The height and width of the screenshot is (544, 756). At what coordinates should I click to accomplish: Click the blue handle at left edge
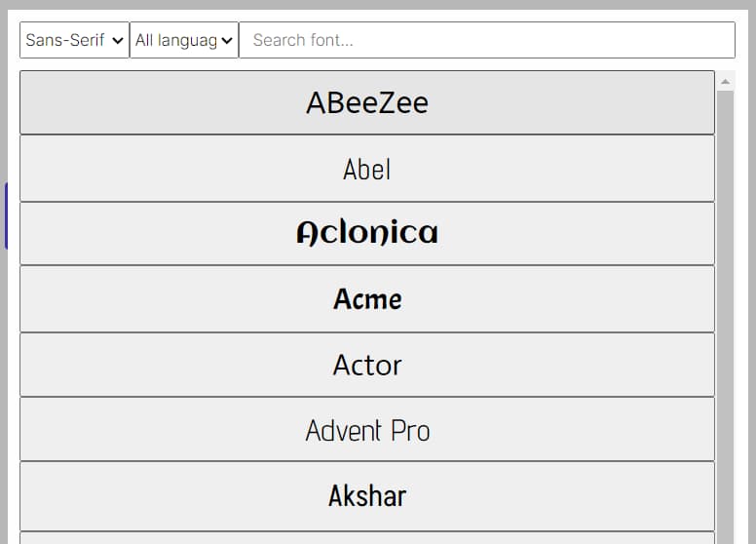click(x=6, y=215)
